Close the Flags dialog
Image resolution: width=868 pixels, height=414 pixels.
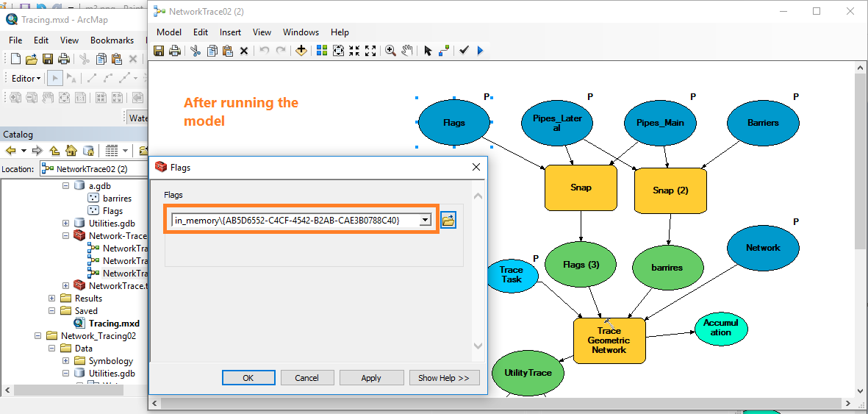pyautogui.click(x=476, y=167)
